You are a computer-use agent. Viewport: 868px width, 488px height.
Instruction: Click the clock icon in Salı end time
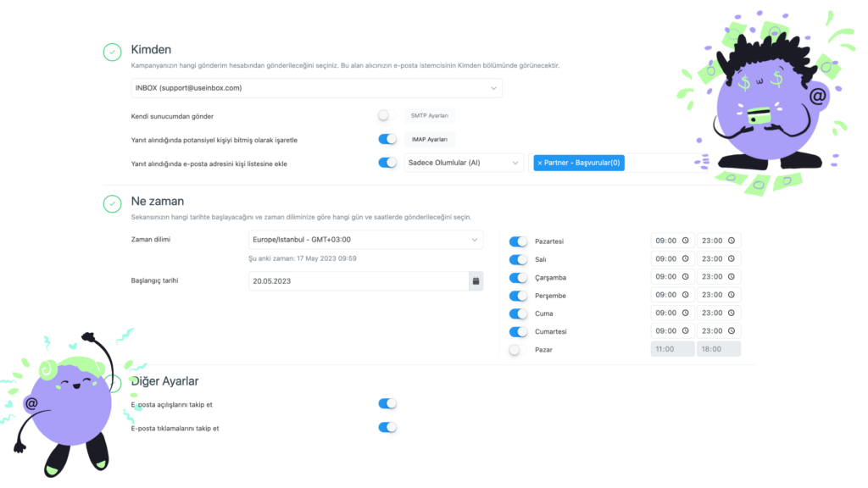(731, 259)
